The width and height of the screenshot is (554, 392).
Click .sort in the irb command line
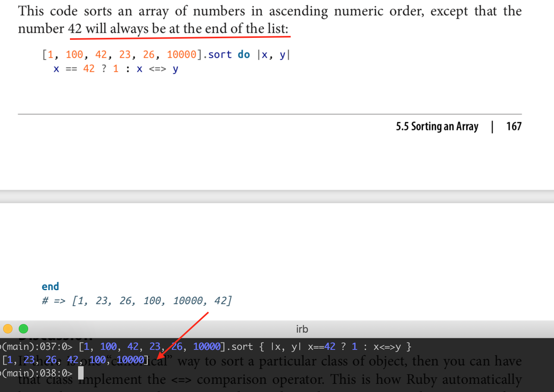(239, 346)
